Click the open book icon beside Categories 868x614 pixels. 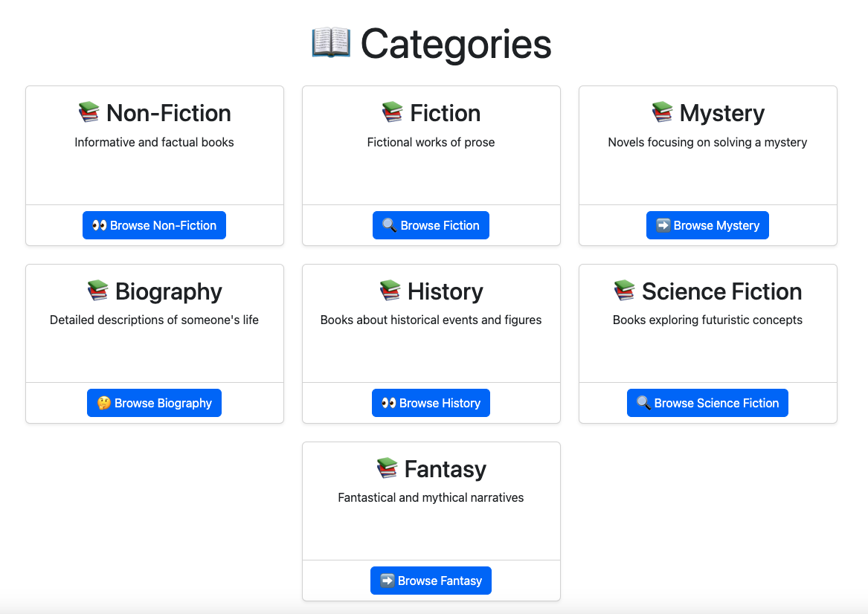[x=331, y=42]
